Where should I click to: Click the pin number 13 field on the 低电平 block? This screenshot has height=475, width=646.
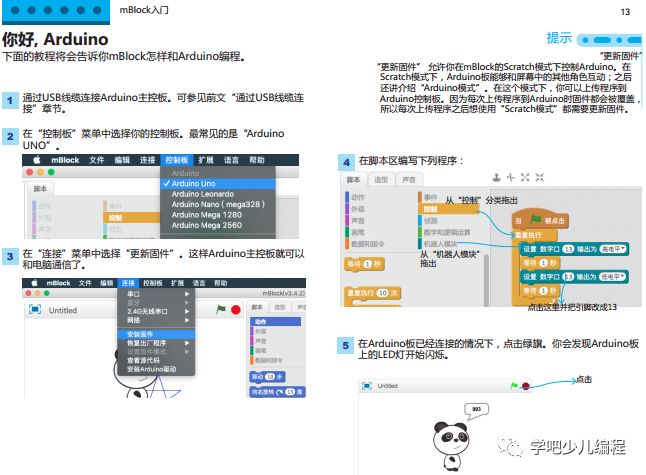click(x=568, y=277)
